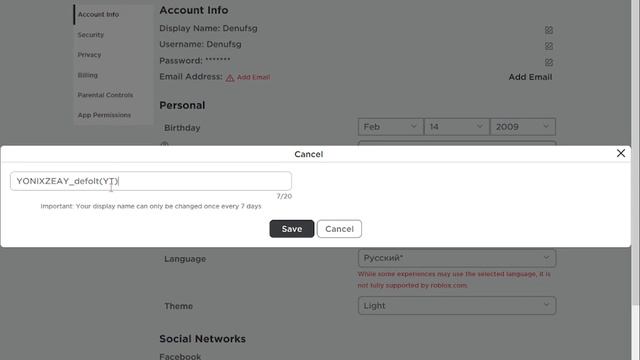Expand the Language dropdown showing Русский
640x360 pixels.
pos(457,258)
